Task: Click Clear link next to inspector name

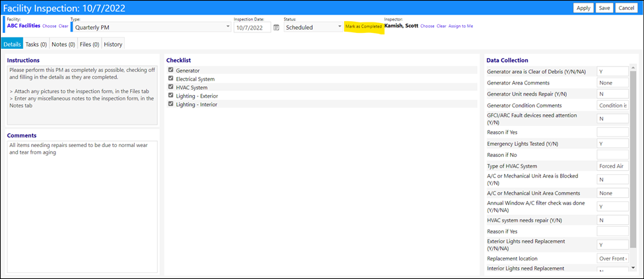Action: click(x=441, y=26)
